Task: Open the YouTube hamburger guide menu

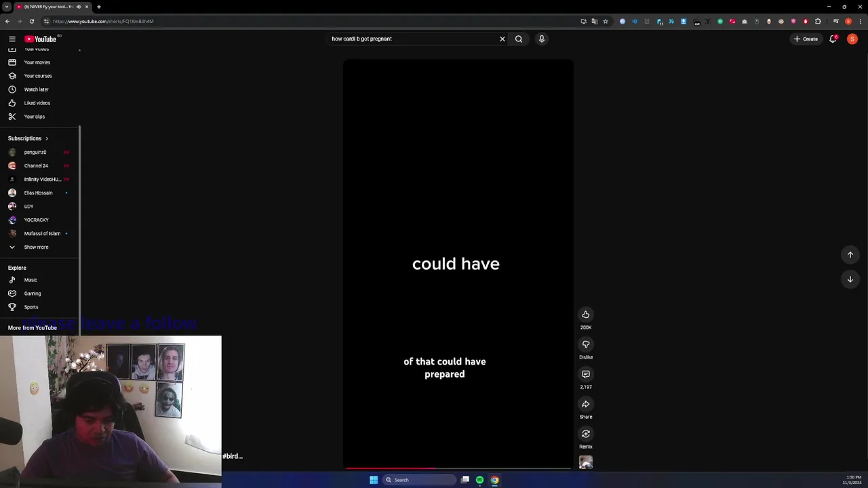Action: [12, 39]
